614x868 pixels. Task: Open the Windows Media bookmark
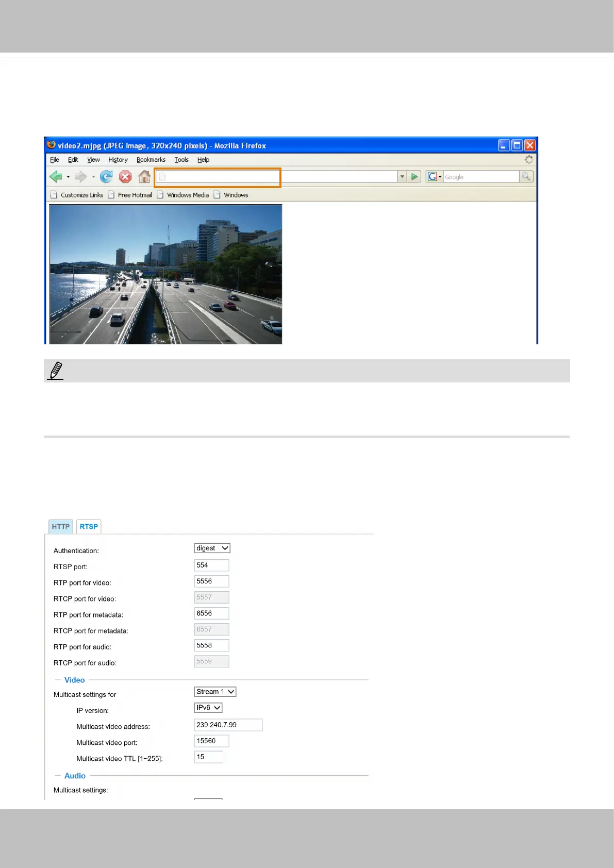click(x=183, y=195)
